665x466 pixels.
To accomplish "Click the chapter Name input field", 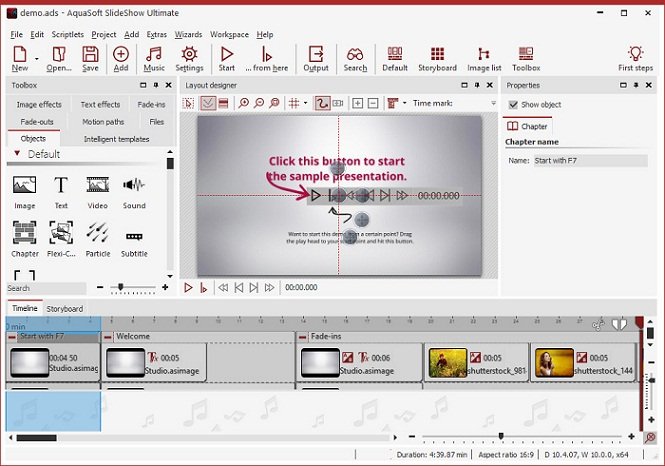I will [x=590, y=161].
